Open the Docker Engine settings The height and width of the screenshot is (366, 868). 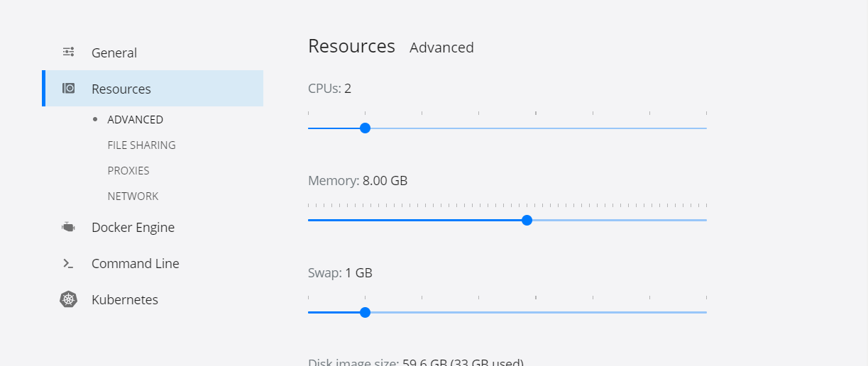pyautogui.click(x=133, y=228)
